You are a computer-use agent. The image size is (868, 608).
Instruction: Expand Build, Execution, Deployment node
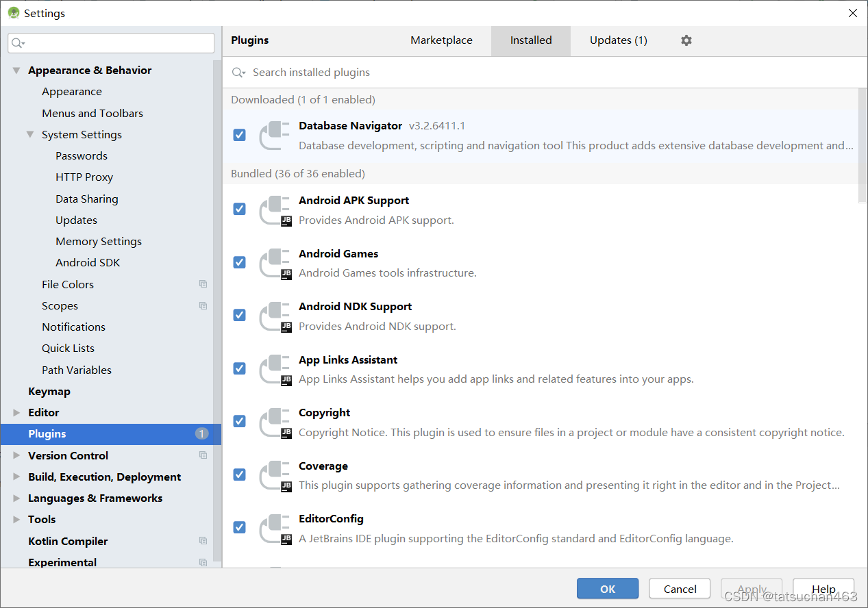pos(16,477)
